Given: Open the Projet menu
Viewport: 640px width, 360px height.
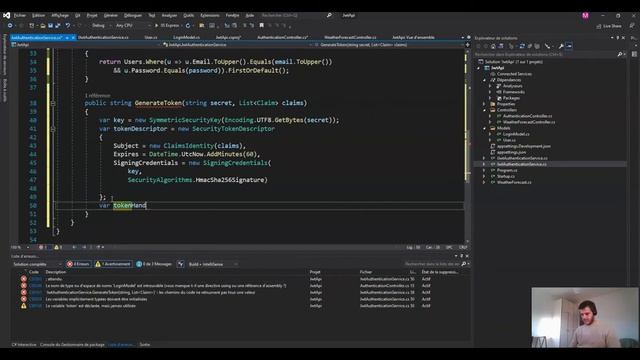Looking at the screenshot, I should (x=92, y=16).
